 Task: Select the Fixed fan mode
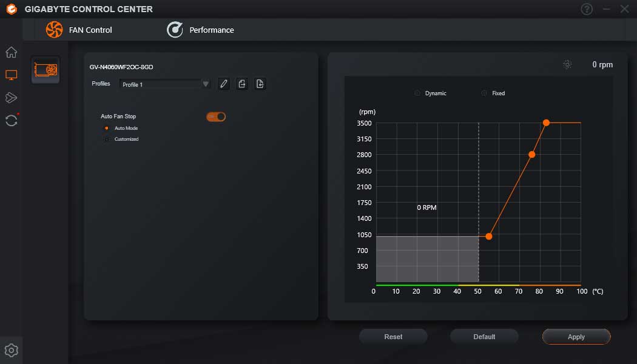click(x=484, y=93)
